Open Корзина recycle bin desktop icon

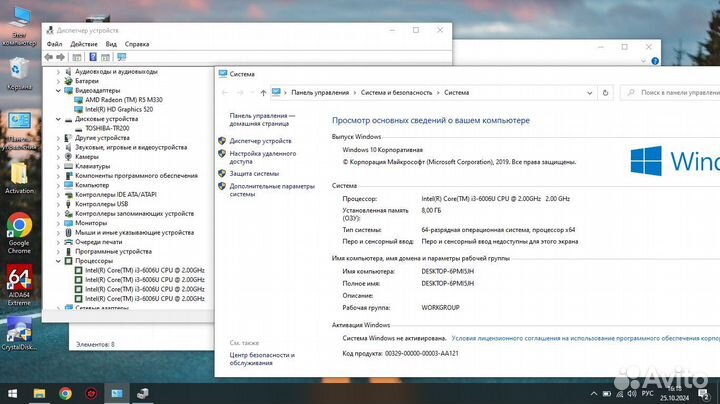[18, 73]
